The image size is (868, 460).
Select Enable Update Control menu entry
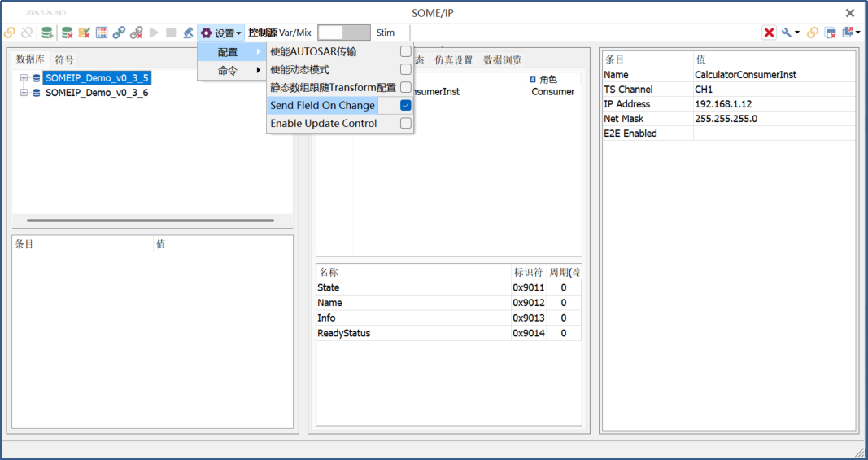323,124
